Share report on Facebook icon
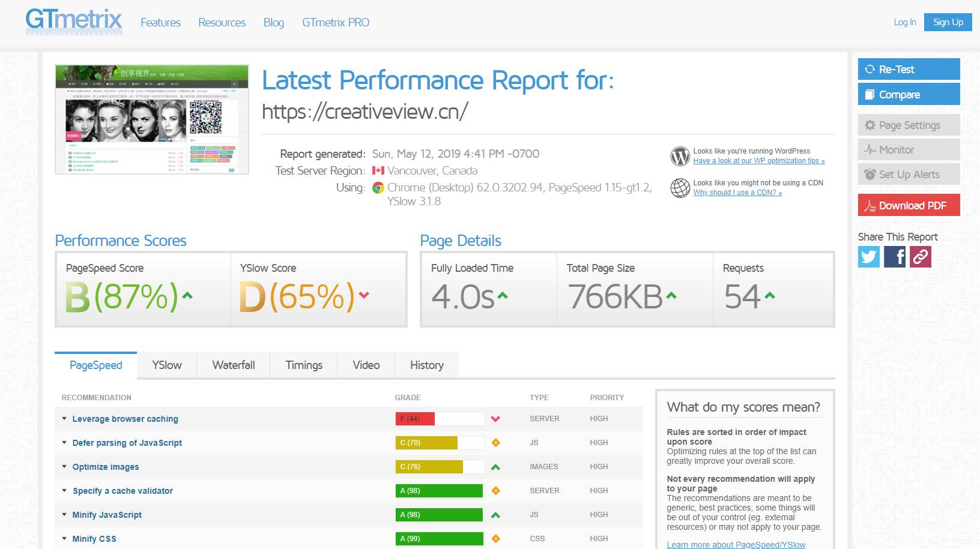 (x=895, y=257)
